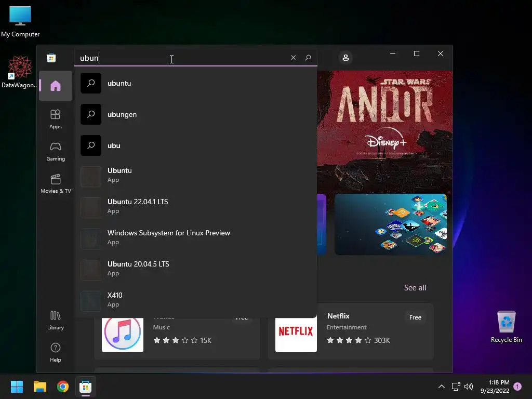Click the search magnifier in search box

click(x=308, y=58)
